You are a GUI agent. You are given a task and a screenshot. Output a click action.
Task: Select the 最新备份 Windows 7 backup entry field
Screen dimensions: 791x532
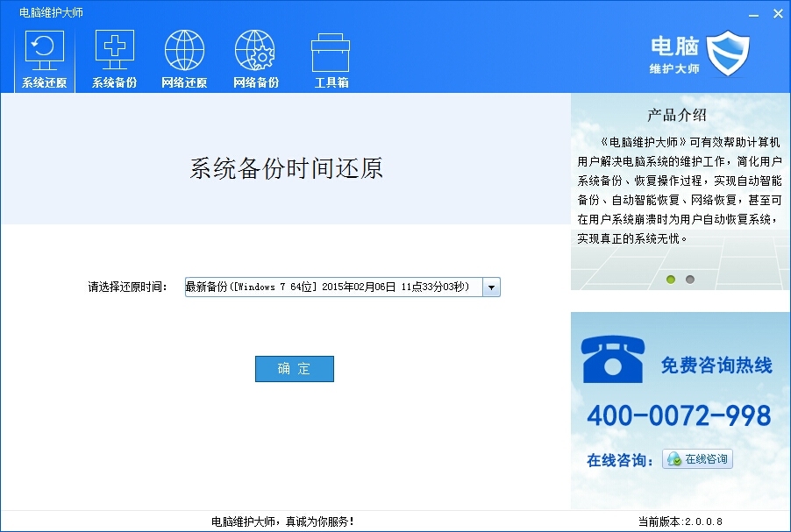pos(334,287)
